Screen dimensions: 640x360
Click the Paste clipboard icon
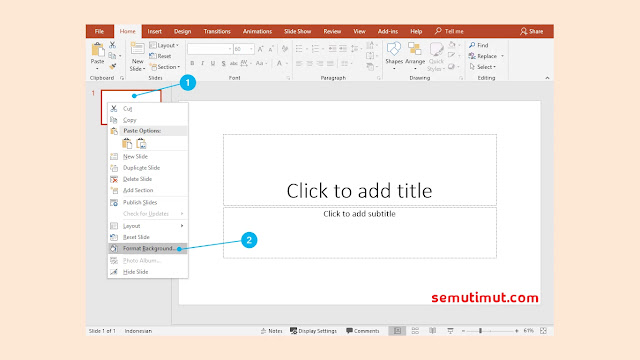pos(98,50)
